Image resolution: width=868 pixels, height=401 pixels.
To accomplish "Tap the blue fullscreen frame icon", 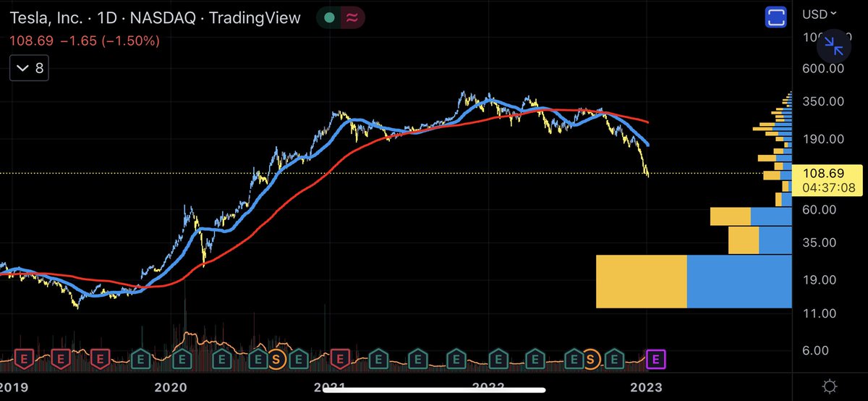I will (x=776, y=18).
